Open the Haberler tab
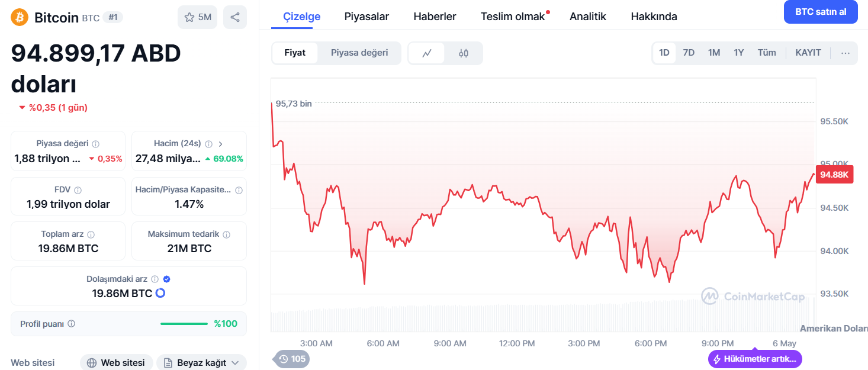Screen dimensions: 868x370 (x=435, y=17)
